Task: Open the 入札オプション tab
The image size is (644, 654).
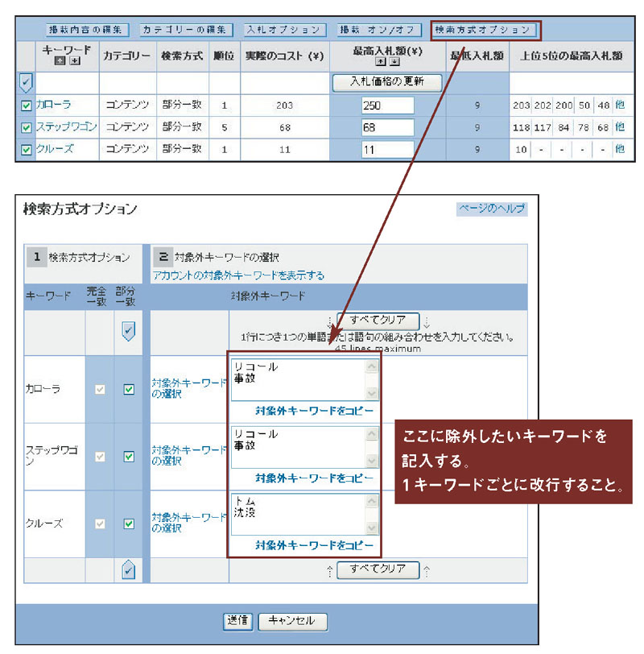Action: click(285, 30)
